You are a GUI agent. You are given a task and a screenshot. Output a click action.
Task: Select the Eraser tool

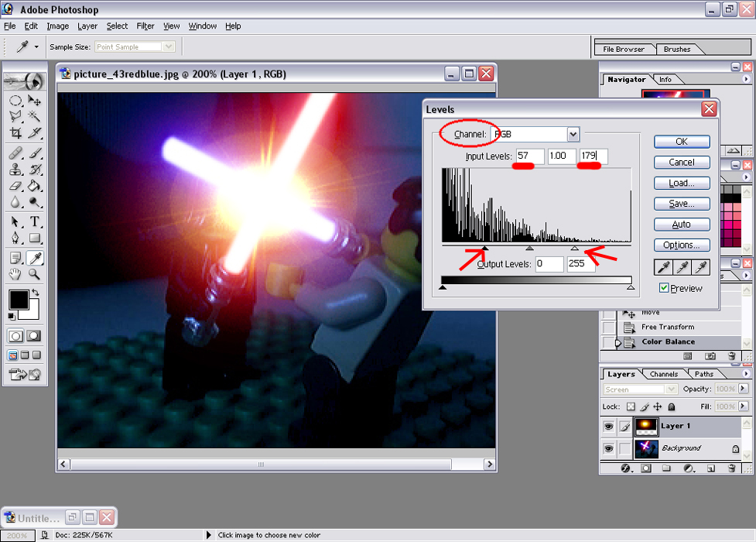pos(15,186)
